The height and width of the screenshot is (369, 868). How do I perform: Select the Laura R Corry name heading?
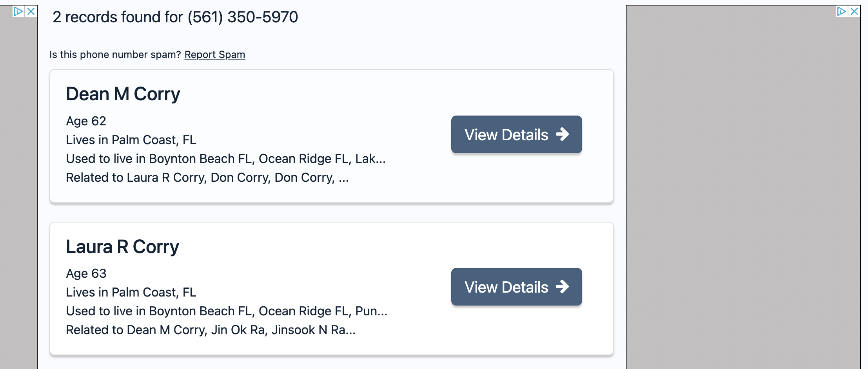point(122,247)
